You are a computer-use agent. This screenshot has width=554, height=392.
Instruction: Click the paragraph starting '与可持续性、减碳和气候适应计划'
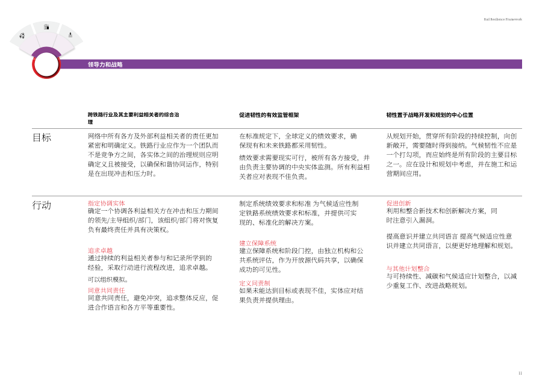click(452, 281)
